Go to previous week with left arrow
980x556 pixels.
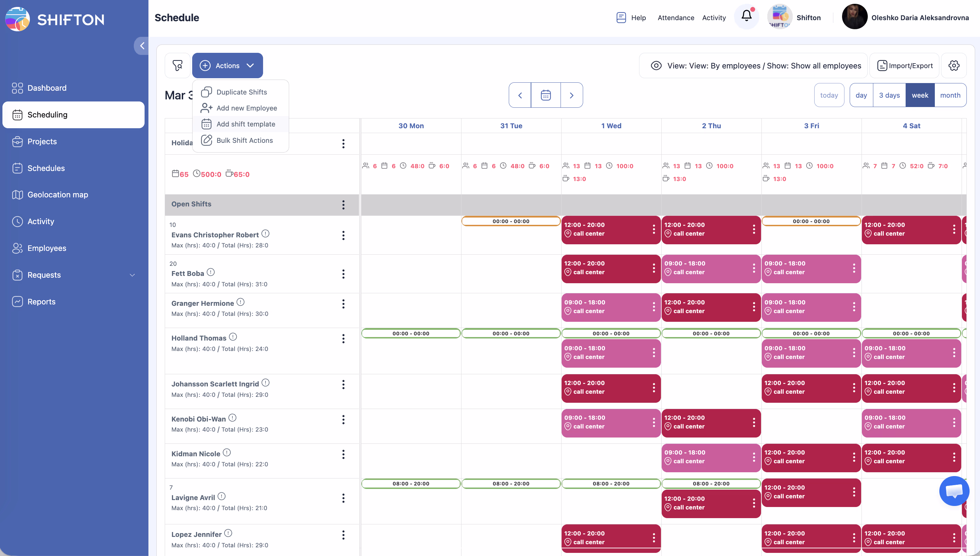point(520,95)
